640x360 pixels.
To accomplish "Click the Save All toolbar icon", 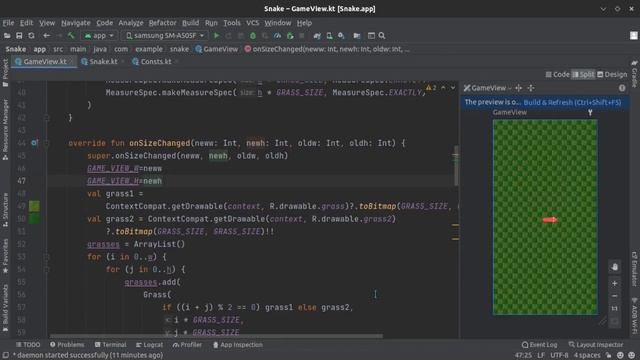I will coord(19,36).
